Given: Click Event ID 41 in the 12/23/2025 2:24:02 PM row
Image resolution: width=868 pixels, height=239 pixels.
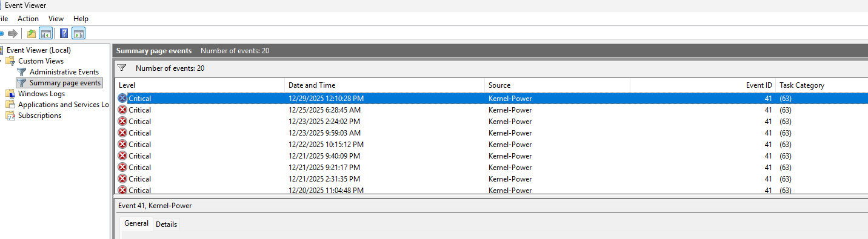Looking at the screenshot, I should [x=768, y=121].
